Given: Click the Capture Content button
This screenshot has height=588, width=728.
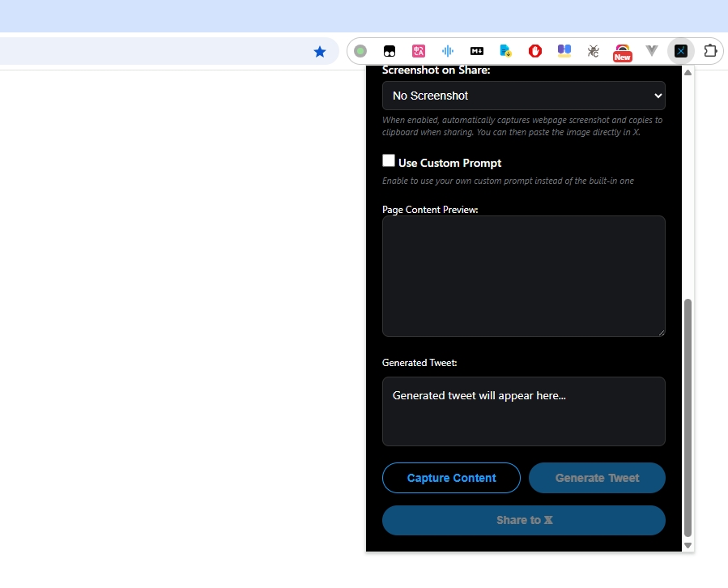Looking at the screenshot, I should point(451,478).
